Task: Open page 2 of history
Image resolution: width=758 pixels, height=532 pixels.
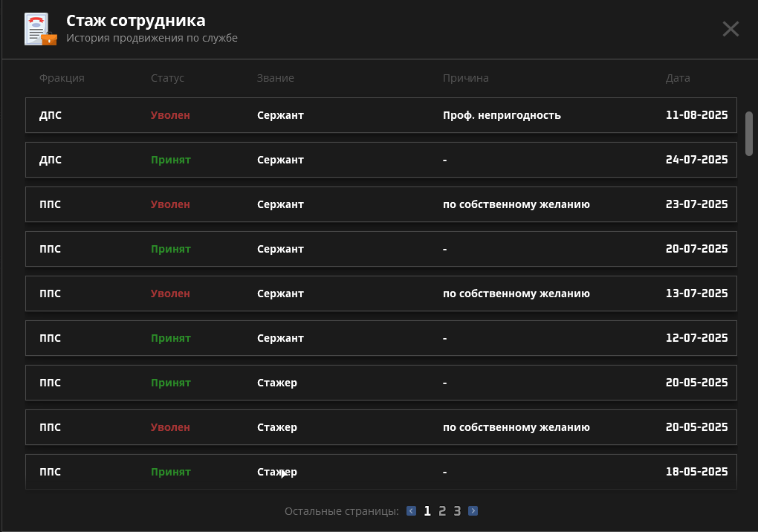Action: click(442, 511)
